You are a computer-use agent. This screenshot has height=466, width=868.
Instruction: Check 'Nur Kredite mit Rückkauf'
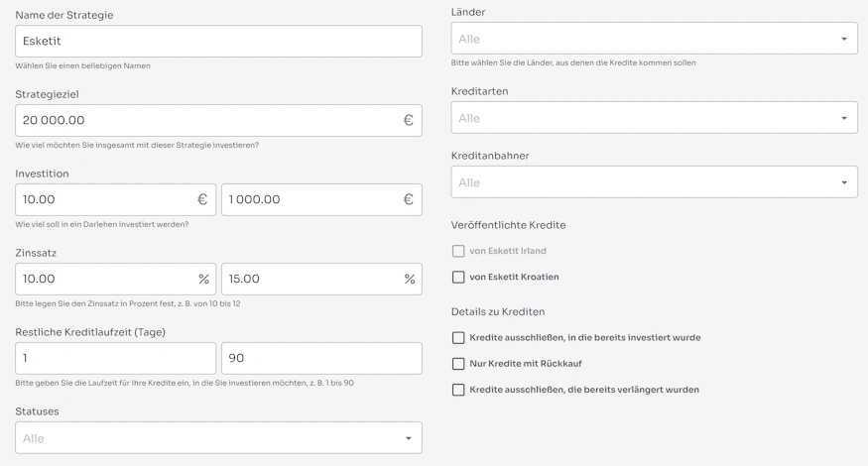click(458, 364)
